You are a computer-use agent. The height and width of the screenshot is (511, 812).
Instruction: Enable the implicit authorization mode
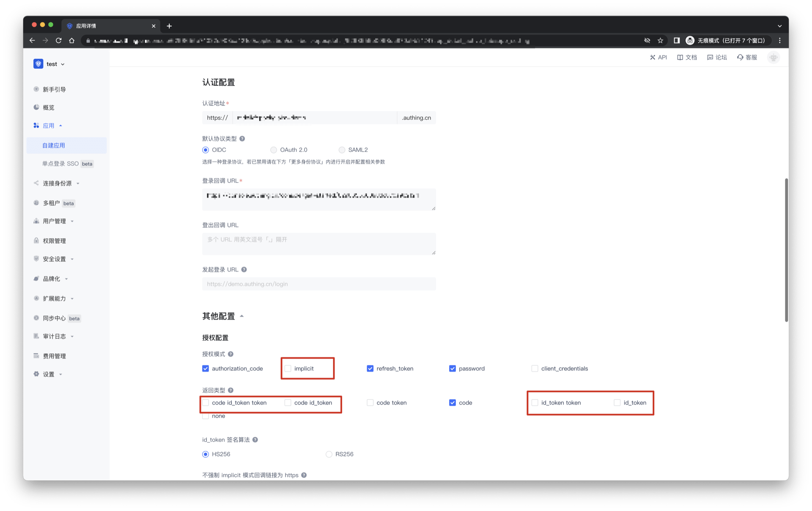(288, 368)
